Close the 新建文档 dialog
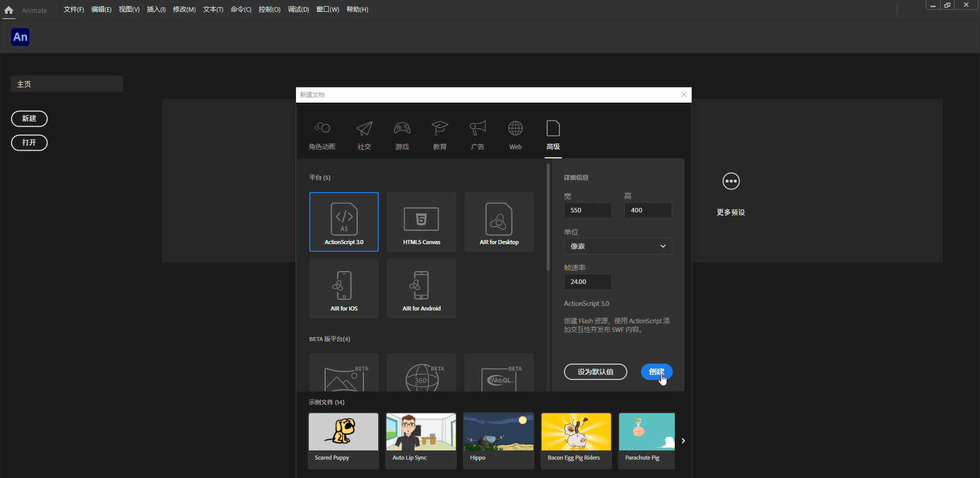 [x=684, y=94]
